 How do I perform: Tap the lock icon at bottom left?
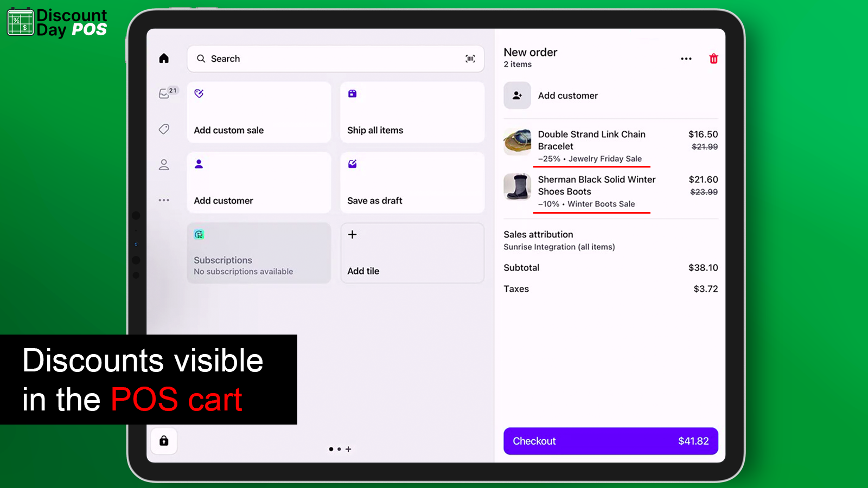click(x=163, y=441)
